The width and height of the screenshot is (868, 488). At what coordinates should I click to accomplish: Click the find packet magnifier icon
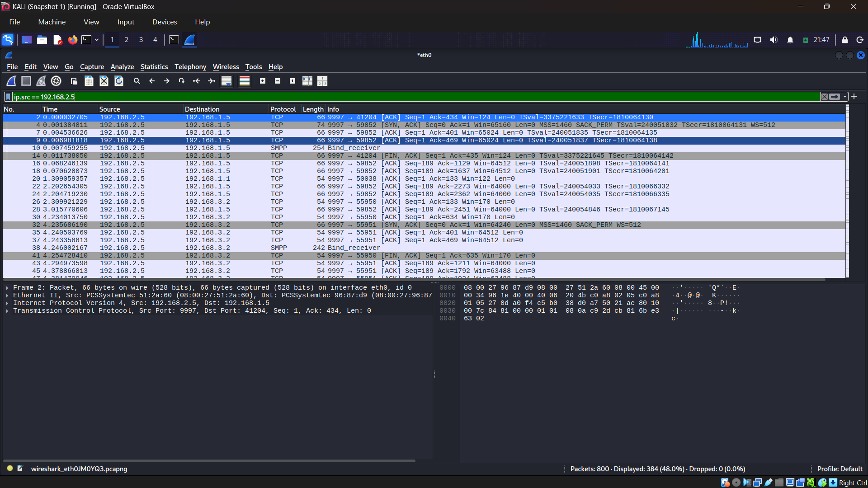click(x=137, y=81)
